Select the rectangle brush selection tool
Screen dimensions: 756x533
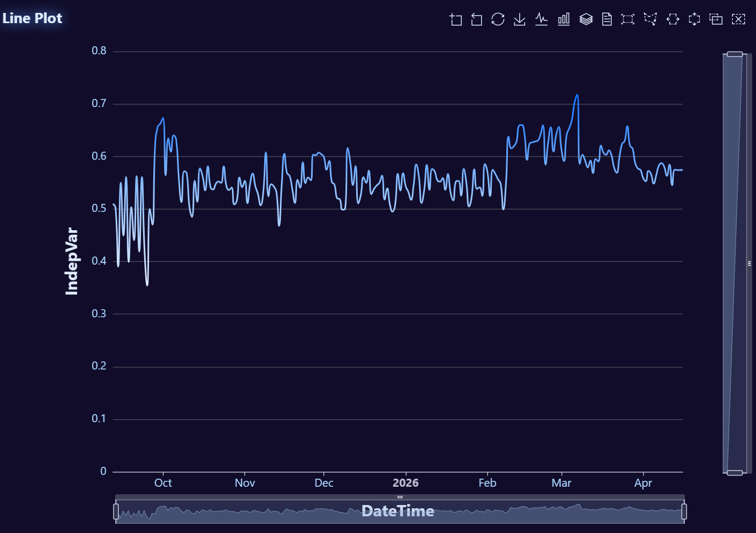click(628, 20)
